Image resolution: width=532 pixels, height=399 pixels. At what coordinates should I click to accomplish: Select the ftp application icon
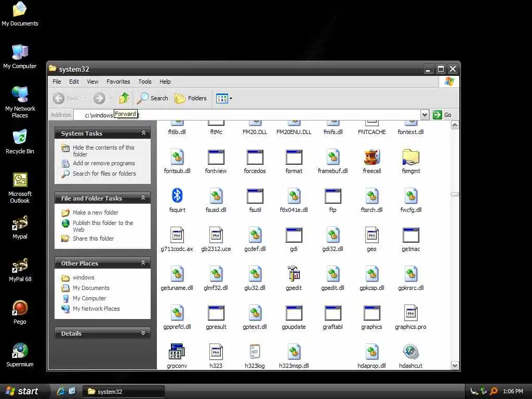point(333,196)
